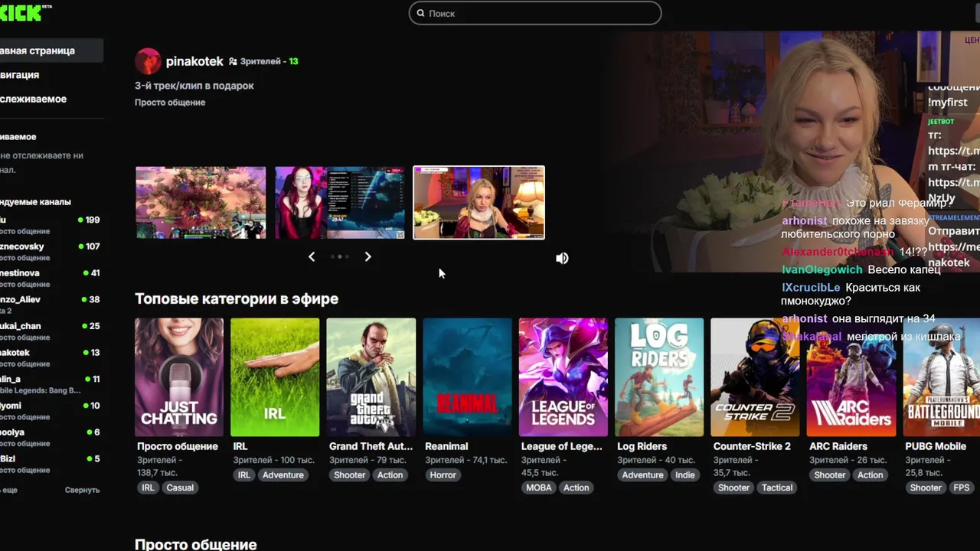
Task: Open sidebar channel with 13 viewers
Action: 51,358
